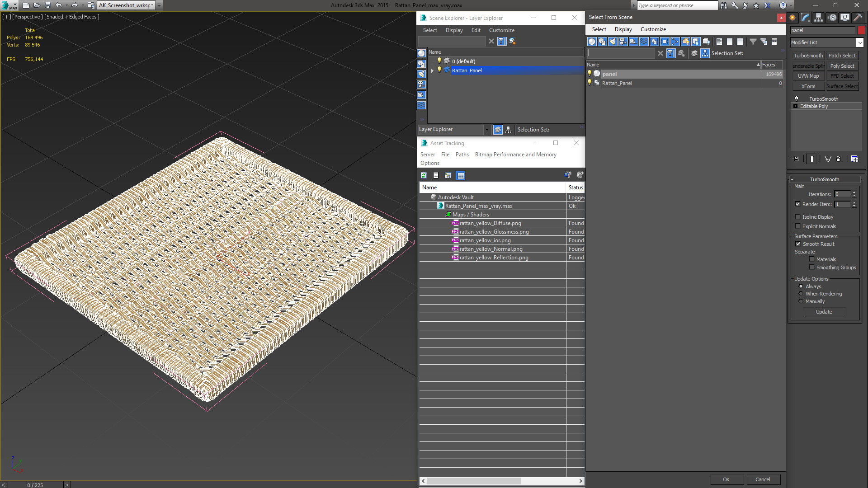
Task: Click the TurboSmooth Update button
Action: [x=824, y=312]
